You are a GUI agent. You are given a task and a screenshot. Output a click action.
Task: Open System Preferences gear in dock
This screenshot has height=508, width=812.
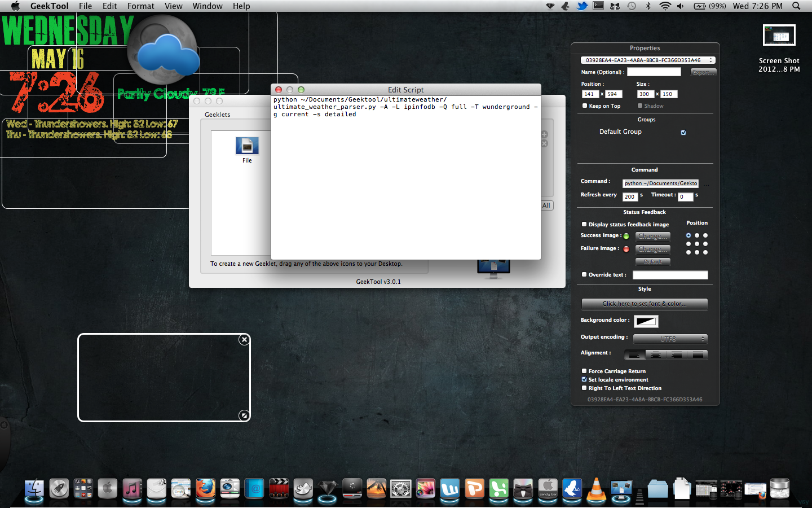[x=401, y=489]
